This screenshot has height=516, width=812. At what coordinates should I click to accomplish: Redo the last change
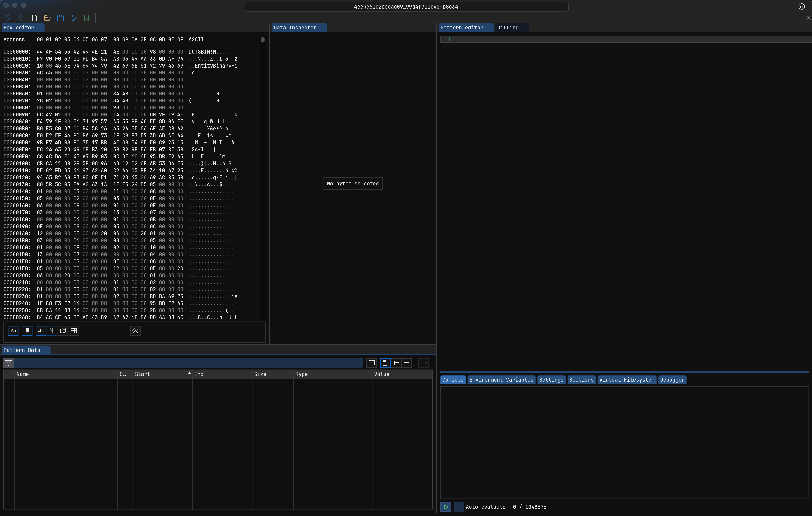tap(21, 18)
